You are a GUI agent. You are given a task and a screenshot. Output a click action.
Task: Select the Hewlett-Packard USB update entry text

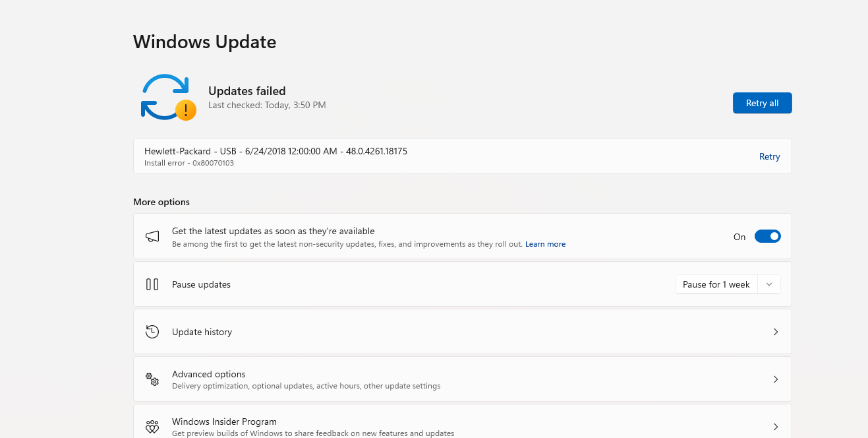coord(275,151)
